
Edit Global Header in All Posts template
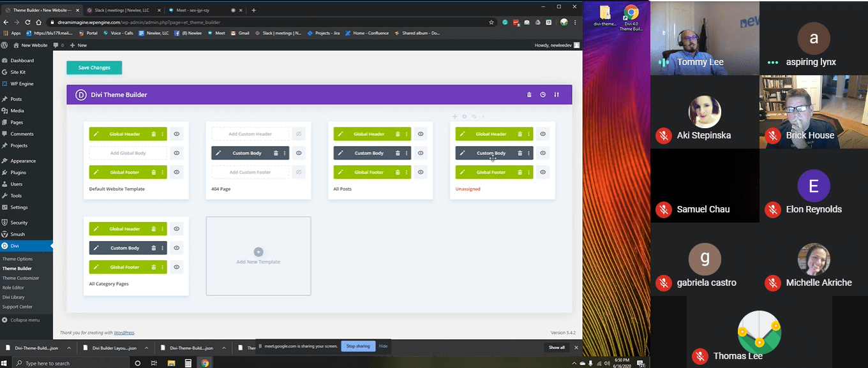[x=340, y=134]
